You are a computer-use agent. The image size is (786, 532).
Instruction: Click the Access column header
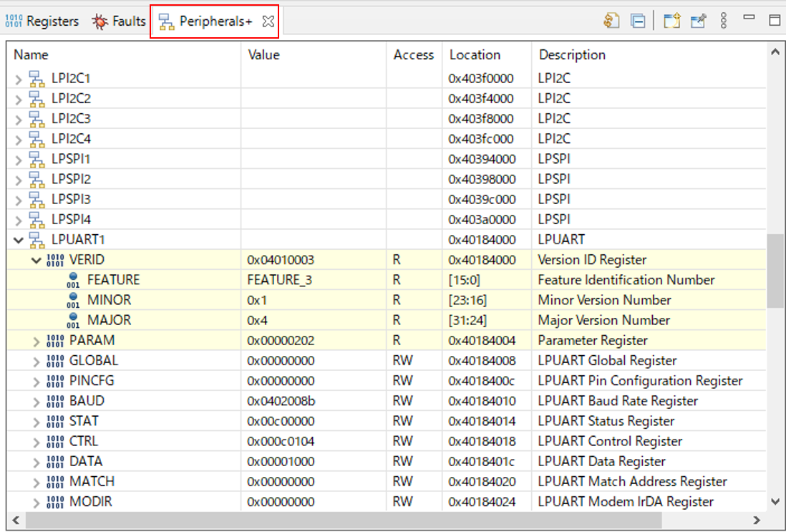(x=414, y=54)
